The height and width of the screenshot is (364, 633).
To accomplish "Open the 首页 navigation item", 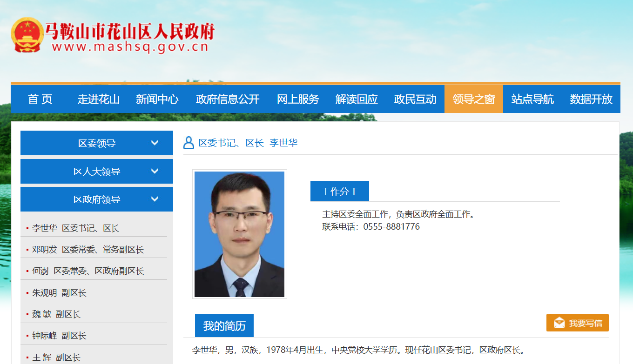I will (x=40, y=99).
